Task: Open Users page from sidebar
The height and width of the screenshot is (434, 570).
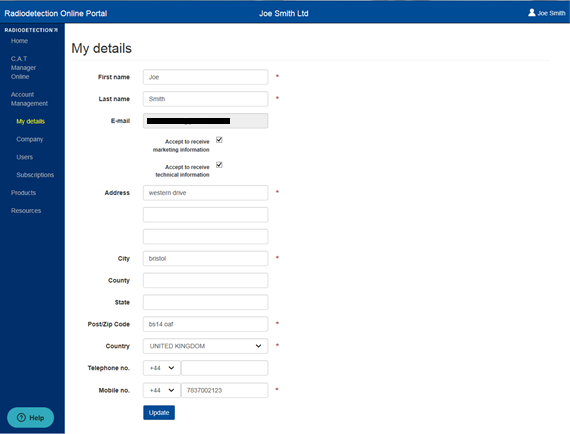Action: (x=24, y=157)
